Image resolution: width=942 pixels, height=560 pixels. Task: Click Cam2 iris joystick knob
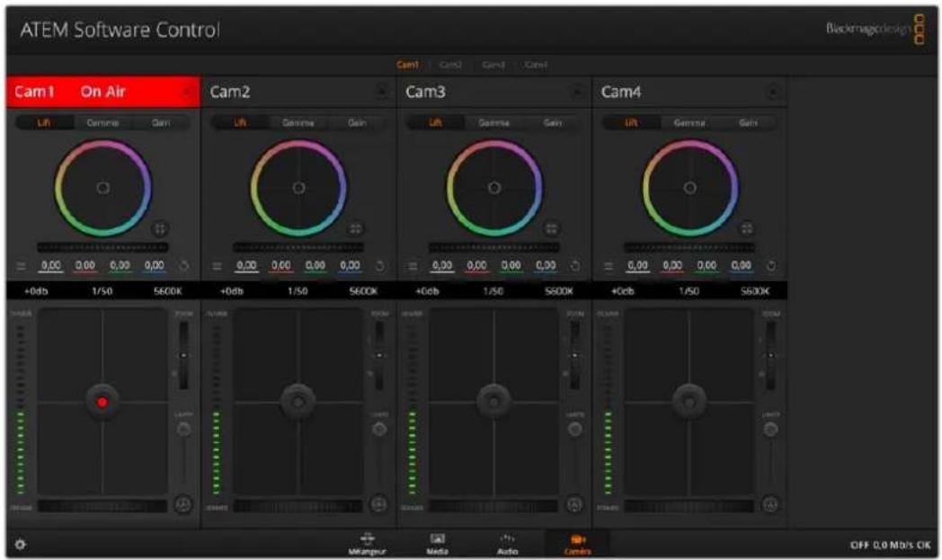[x=298, y=401]
